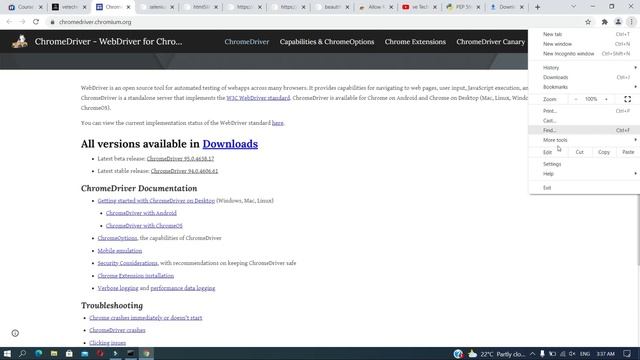Click the address bar URL field
Screen dimensions: 640x360
click(314, 22)
